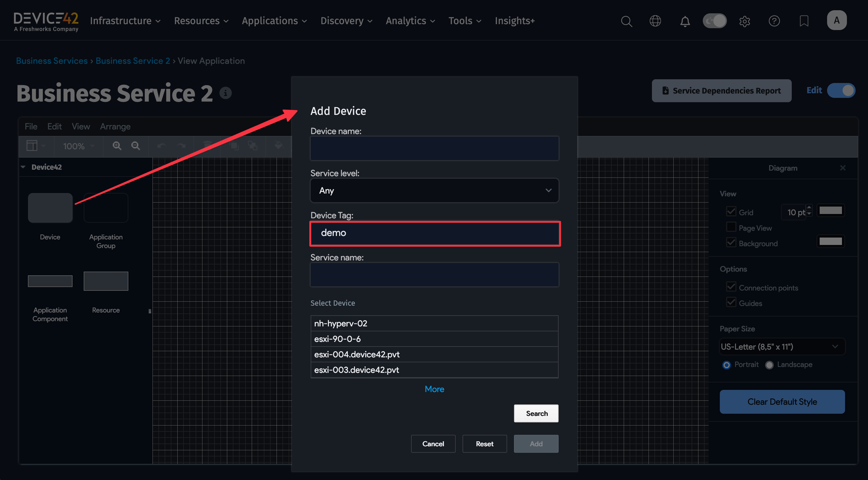Toggle the dark mode switch

click(x=715, y=21)
